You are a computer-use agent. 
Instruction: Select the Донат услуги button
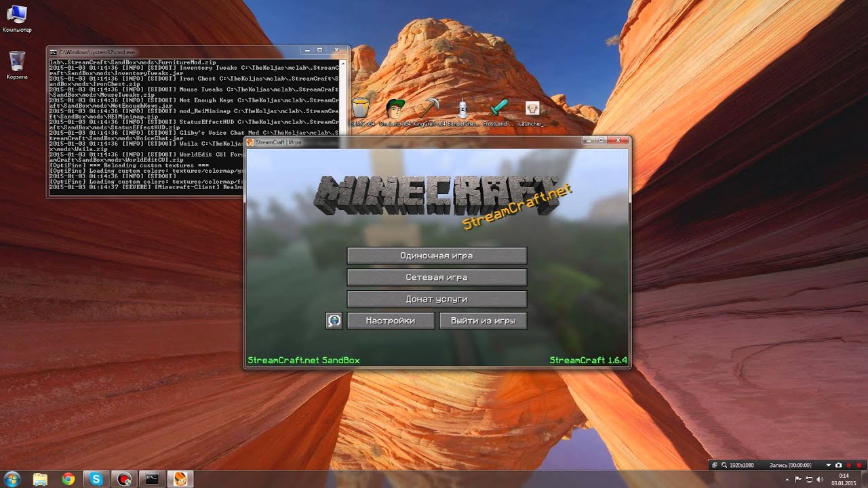[x=437, y=299]
